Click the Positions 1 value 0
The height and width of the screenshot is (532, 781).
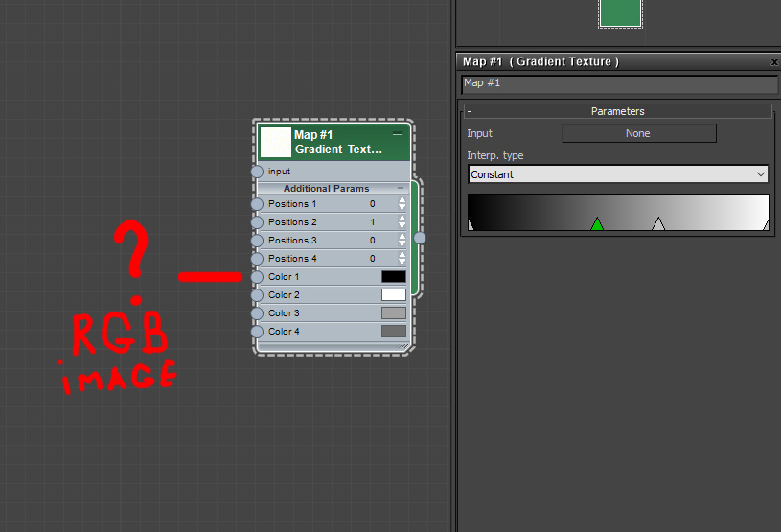point(373,204)
